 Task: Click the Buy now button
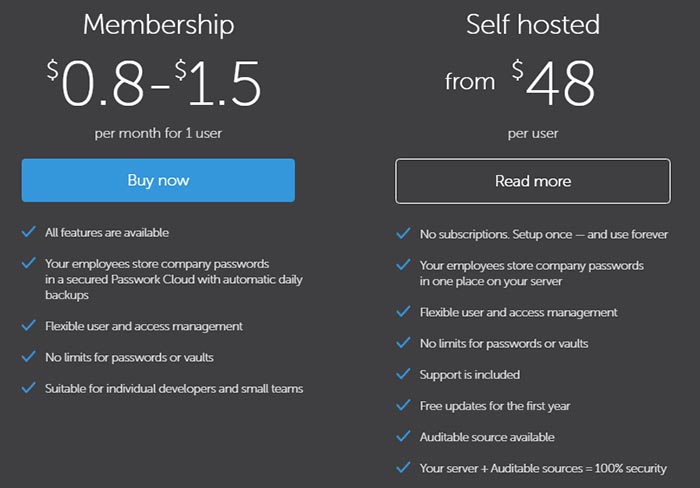[158, 180]
